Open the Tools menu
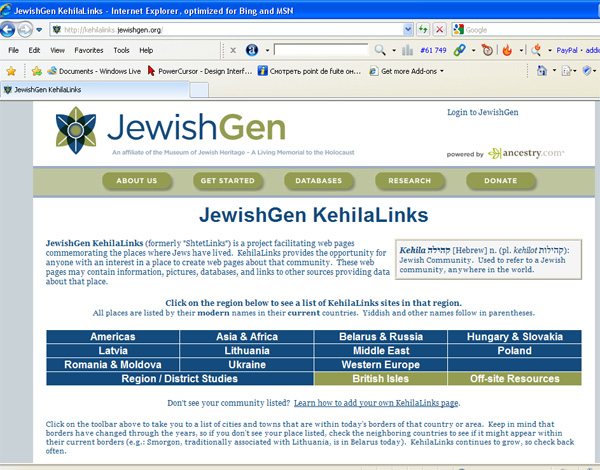600x470 pixels. pyautogui.click(x=121, y=50)
